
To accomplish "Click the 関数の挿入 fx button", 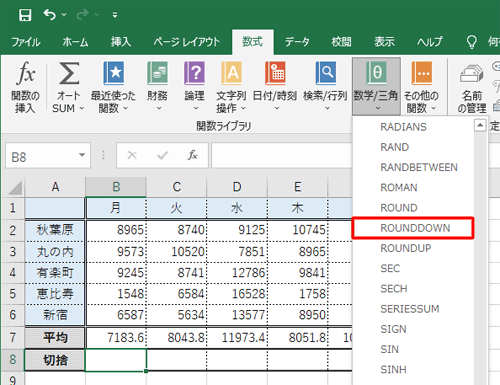I will 25,87.
